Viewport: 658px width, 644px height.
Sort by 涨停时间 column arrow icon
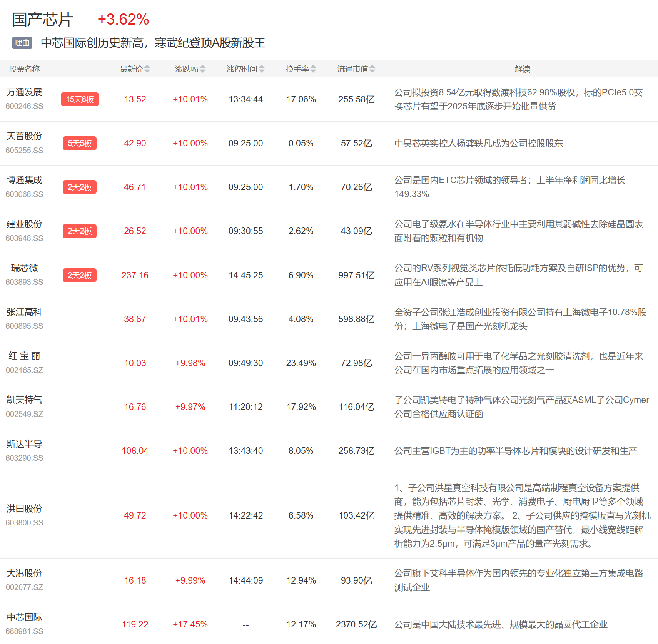point(262,69)
